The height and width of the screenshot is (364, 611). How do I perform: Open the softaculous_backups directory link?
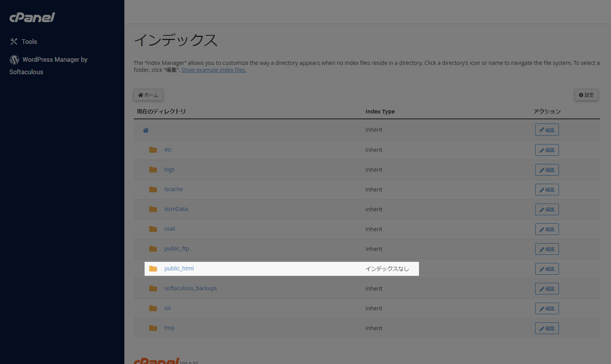(x=190, y=288)
